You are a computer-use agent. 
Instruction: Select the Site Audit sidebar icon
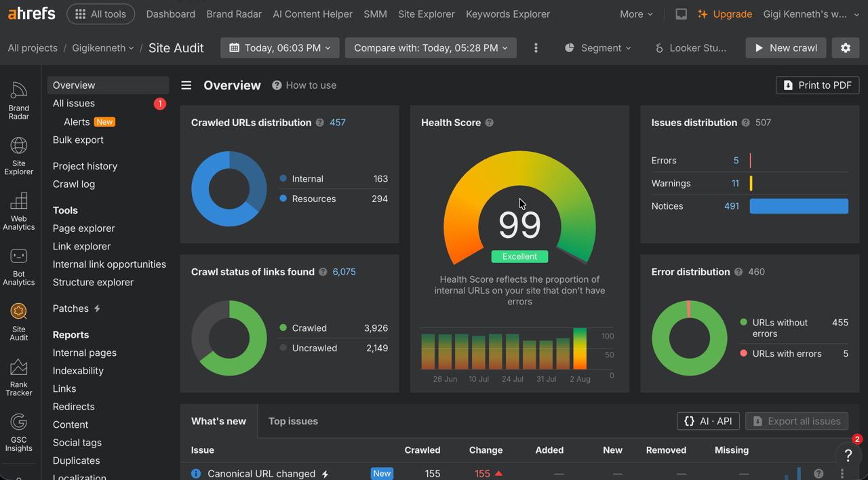coord(18,322)
